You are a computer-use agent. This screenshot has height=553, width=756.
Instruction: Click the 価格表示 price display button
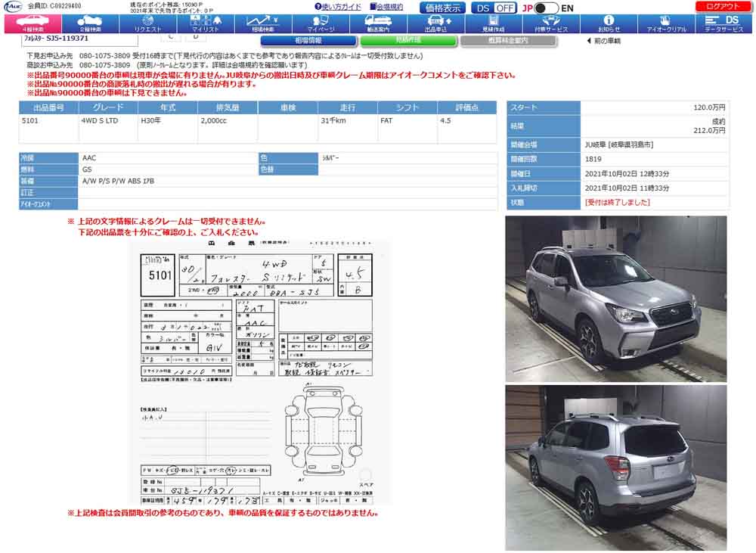(442, 8)
